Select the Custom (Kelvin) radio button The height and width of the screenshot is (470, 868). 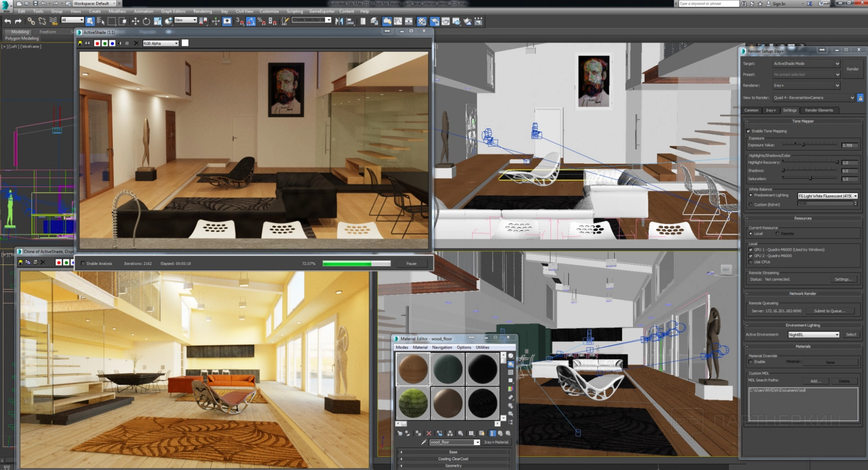click(750, 204)
